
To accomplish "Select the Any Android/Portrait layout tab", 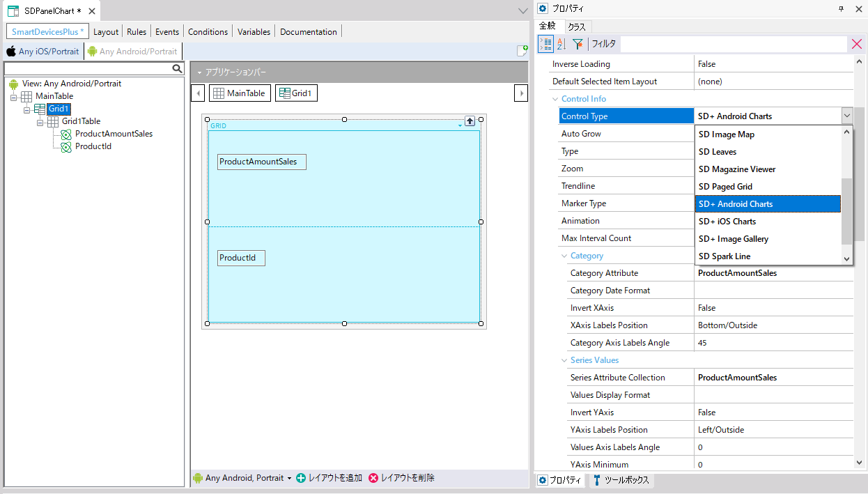I will 133,51.
